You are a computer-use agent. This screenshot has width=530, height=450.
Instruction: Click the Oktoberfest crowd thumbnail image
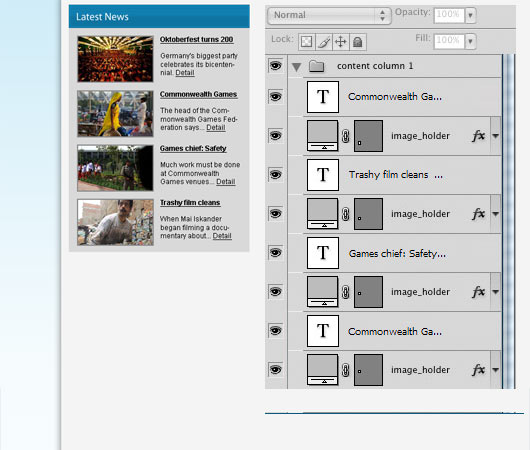(115, 59)
